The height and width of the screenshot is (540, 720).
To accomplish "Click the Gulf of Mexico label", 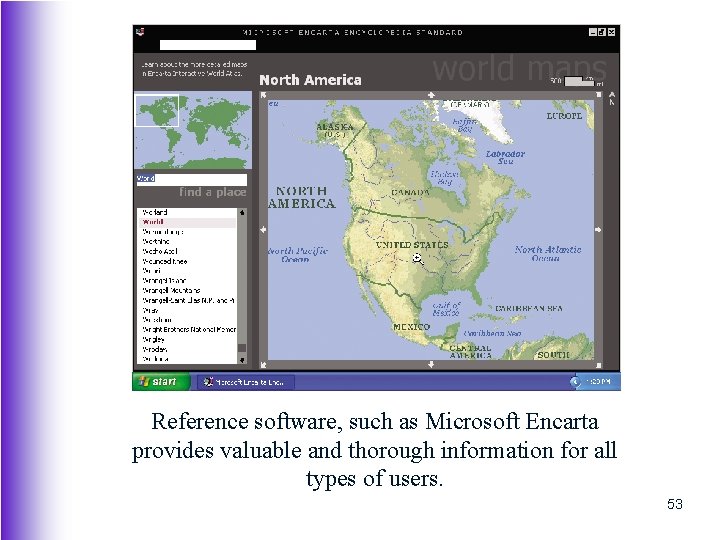I will 446,309.
